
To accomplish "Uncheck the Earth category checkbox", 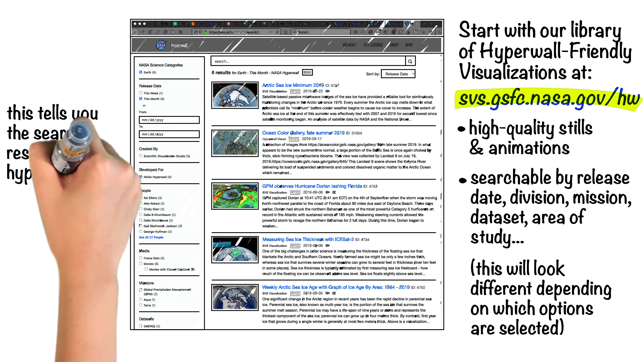I will [141, 72].
